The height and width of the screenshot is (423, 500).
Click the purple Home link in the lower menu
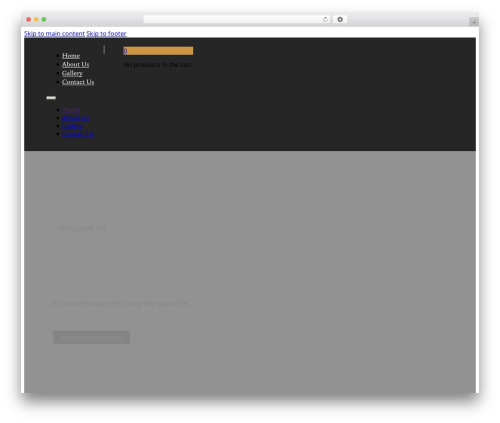click(71, 110)
